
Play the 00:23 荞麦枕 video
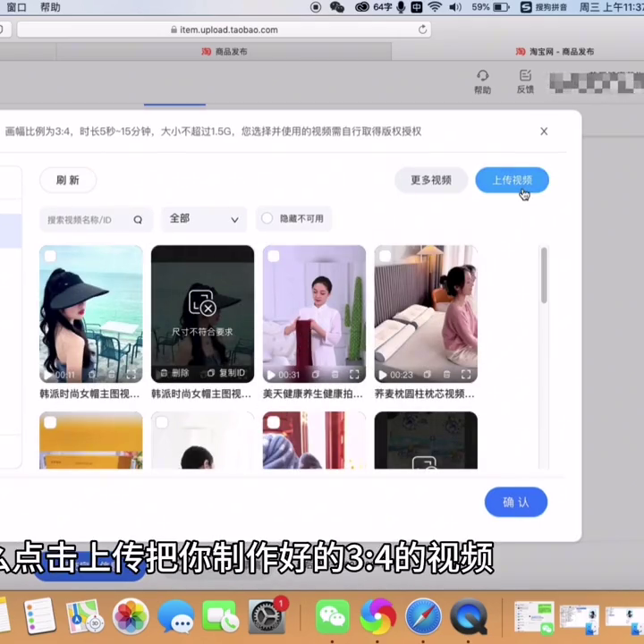383,375
